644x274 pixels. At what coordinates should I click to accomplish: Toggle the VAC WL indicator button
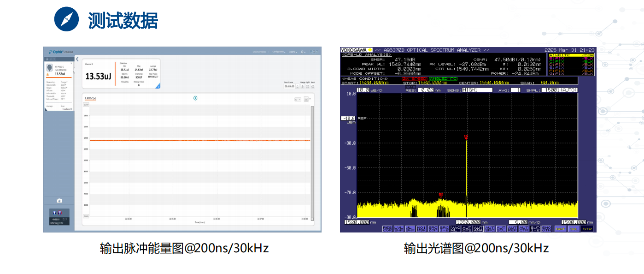pyautogui.click(x=456, y=228)
